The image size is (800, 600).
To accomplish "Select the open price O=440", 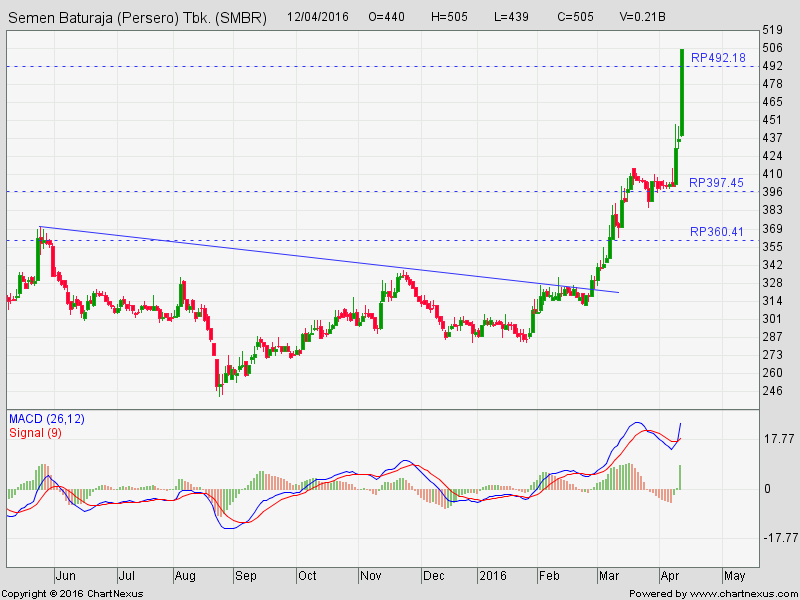I will point(386,17).
